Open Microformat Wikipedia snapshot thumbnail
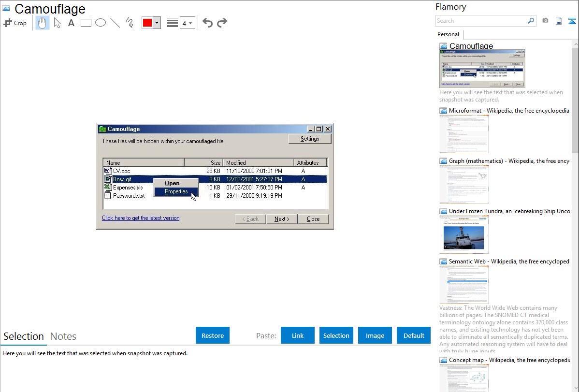This screenshot has width=579, height=392. 464,134
